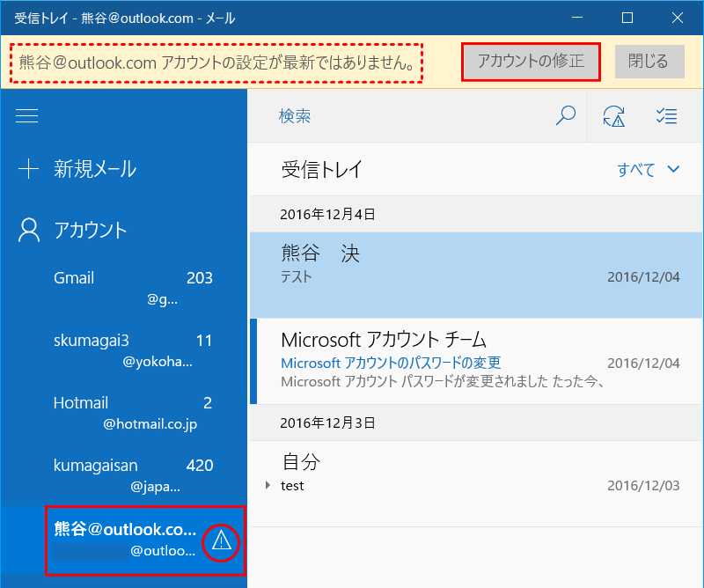Click the アカウントの修正 button

click(x=531, y=62)
